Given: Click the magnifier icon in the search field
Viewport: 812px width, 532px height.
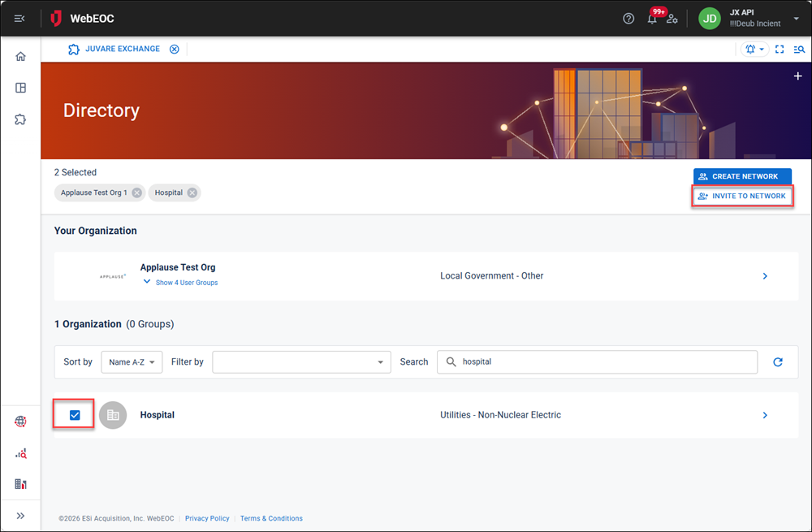Looking at the screenshot, I should [451, 361].
